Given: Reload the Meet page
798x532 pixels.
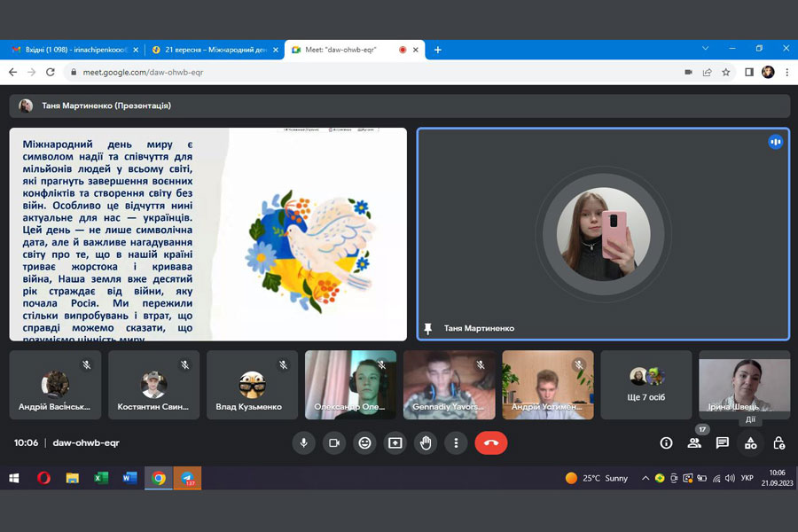Looking at the screenshot, I should point(51,73).
